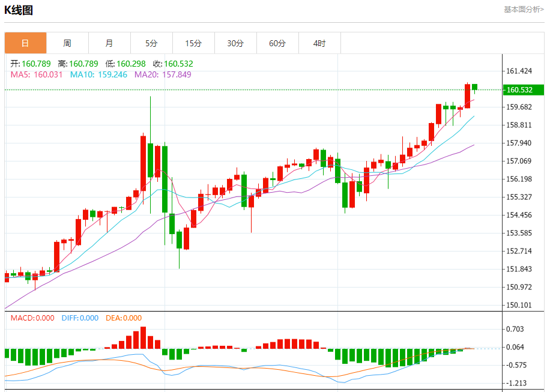This screenshot has width=550, height=392.
Task: Click the 高: 160.789 high value
Action: point(78,64)
